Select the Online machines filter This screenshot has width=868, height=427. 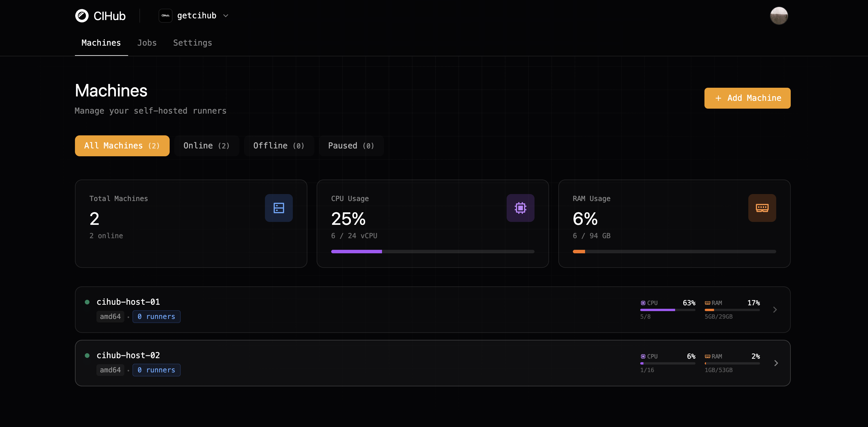coord(207,146)
